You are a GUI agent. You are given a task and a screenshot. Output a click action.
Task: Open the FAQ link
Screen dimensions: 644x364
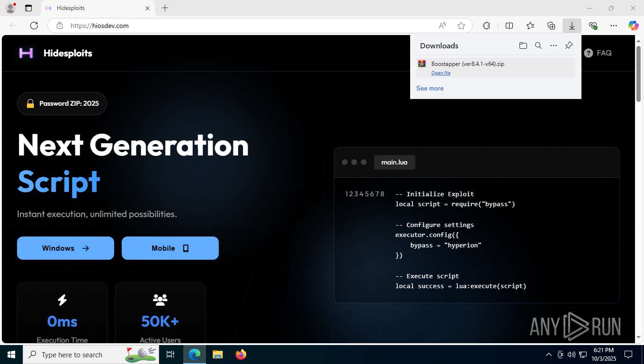598,53
